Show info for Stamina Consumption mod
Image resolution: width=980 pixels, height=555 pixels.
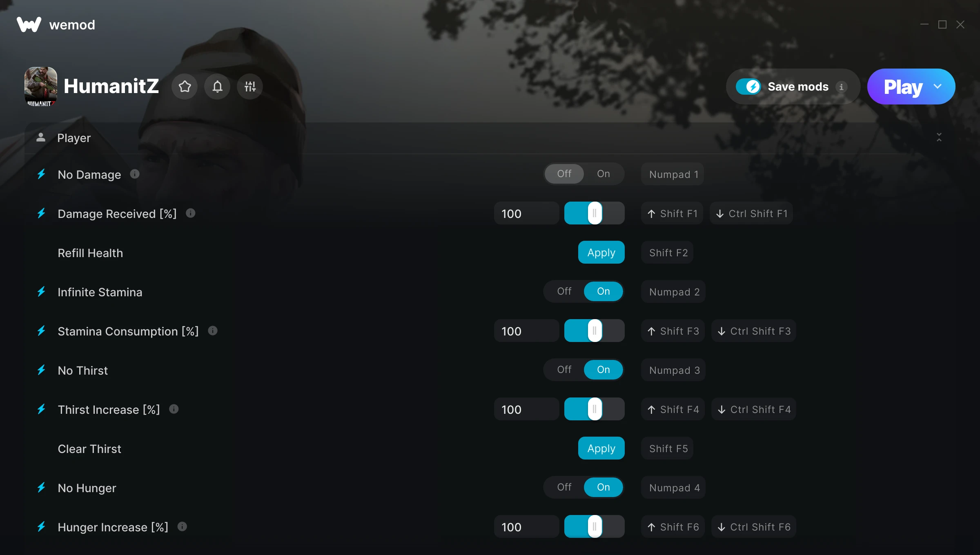click(212, 331)
